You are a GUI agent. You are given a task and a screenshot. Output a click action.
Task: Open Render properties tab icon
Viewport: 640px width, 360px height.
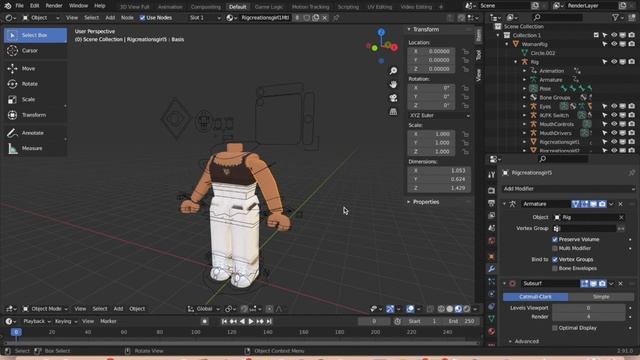pyautogui.click(x=491, y=191)
